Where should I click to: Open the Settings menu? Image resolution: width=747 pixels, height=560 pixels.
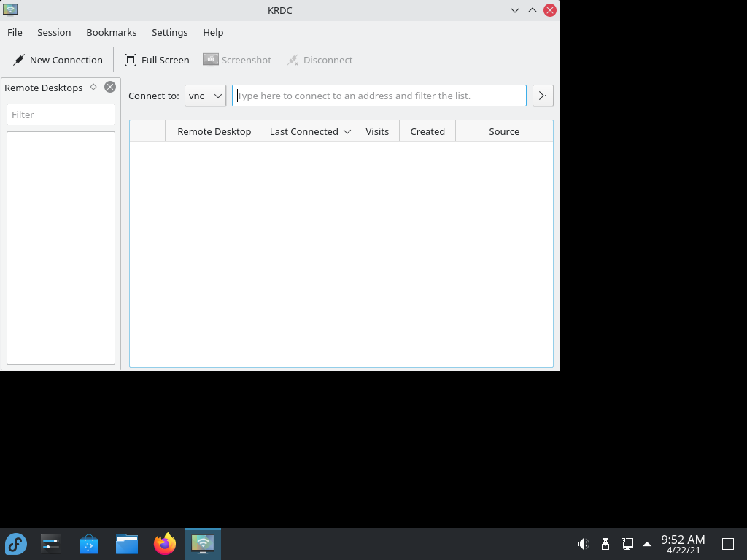(x=169, y=32)
